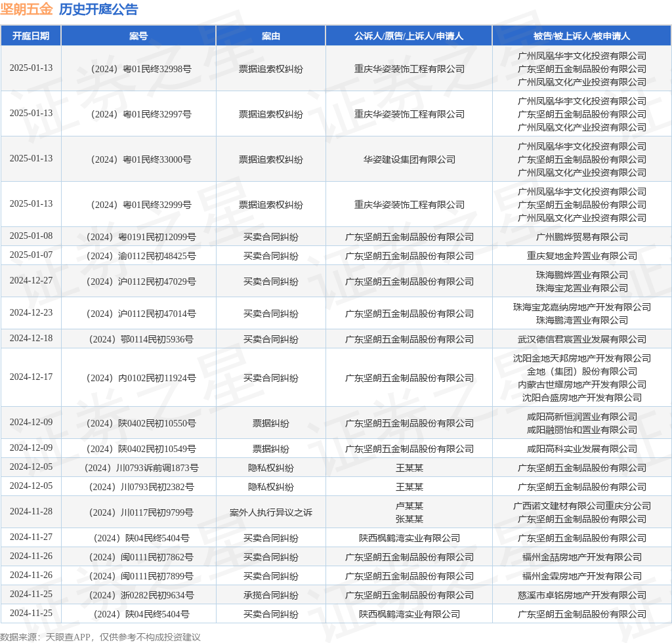Click defendant 慈溪市卓铭房地产开发有限公司
672x643 pixels.
click(582, 596)
